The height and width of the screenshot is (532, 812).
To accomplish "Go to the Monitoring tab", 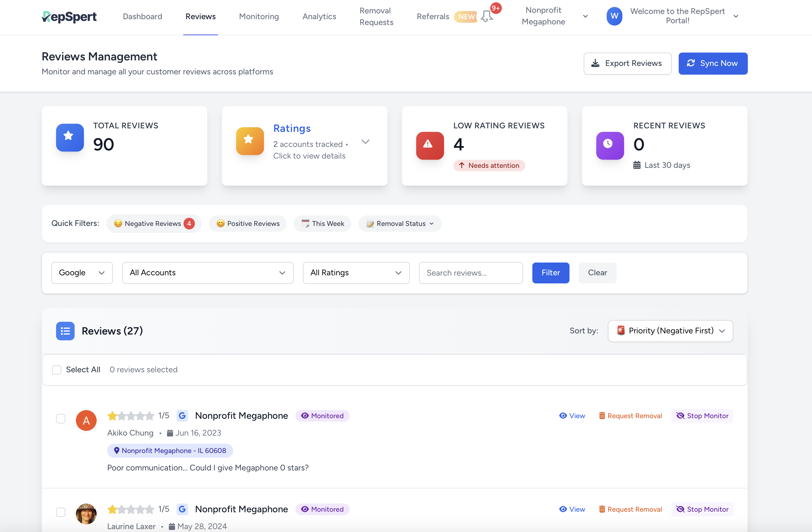I will pos(259,16).
